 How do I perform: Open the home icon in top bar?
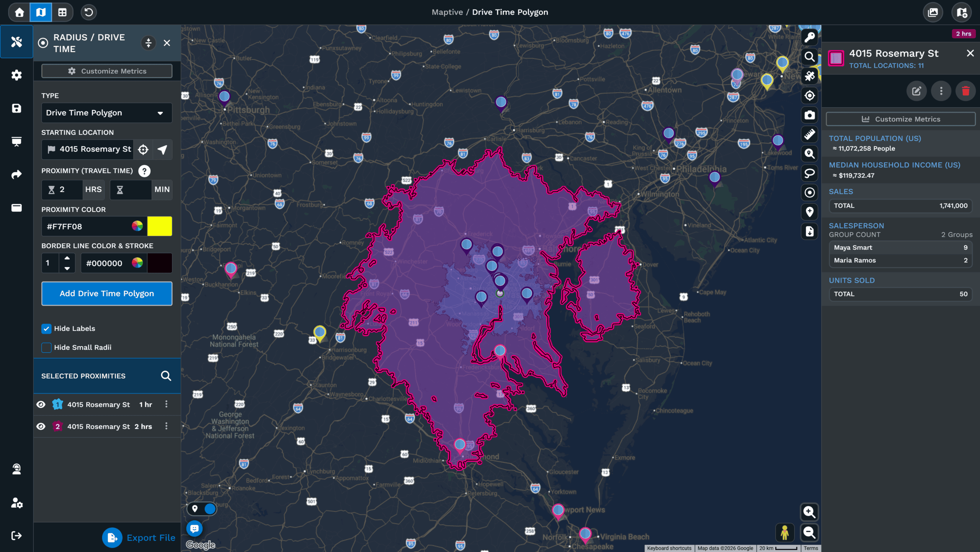[x=19, y=12]
